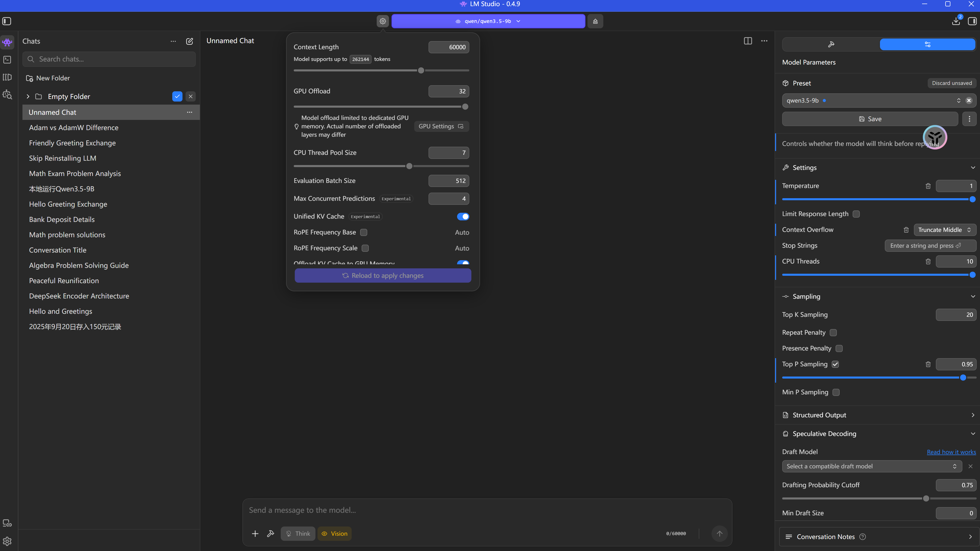980x551 pixels.
Task: Open GPU Settings button
Action: point(441,126)
